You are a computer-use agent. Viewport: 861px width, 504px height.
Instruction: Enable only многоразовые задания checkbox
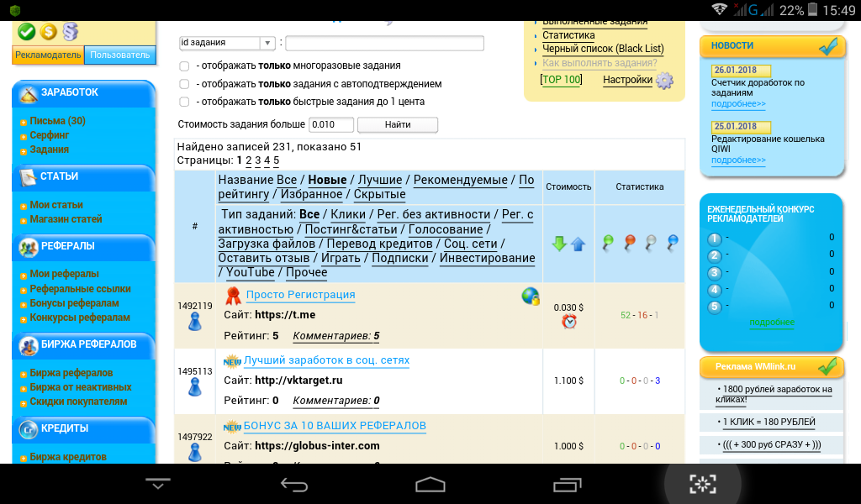point(184,66)
